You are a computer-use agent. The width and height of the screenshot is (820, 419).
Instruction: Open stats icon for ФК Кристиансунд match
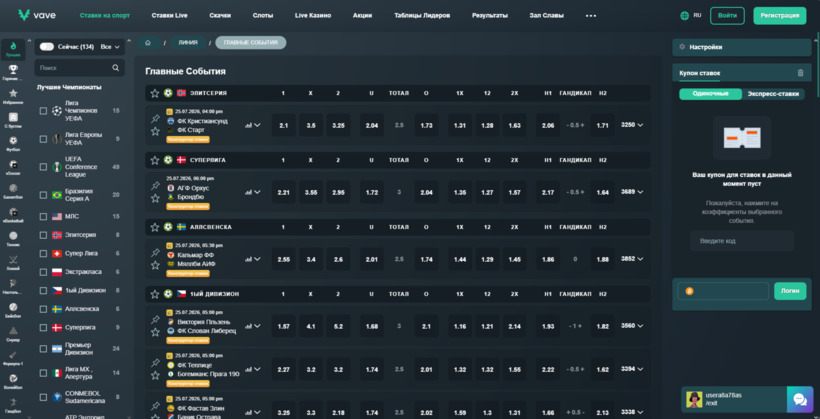tap(248, 126)
